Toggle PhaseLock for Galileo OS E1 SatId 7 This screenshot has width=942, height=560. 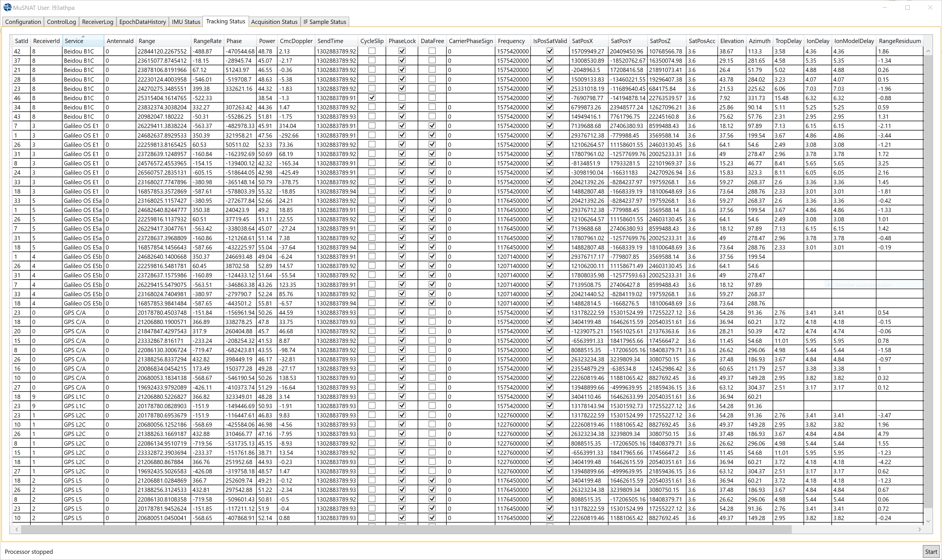point(402,125)
